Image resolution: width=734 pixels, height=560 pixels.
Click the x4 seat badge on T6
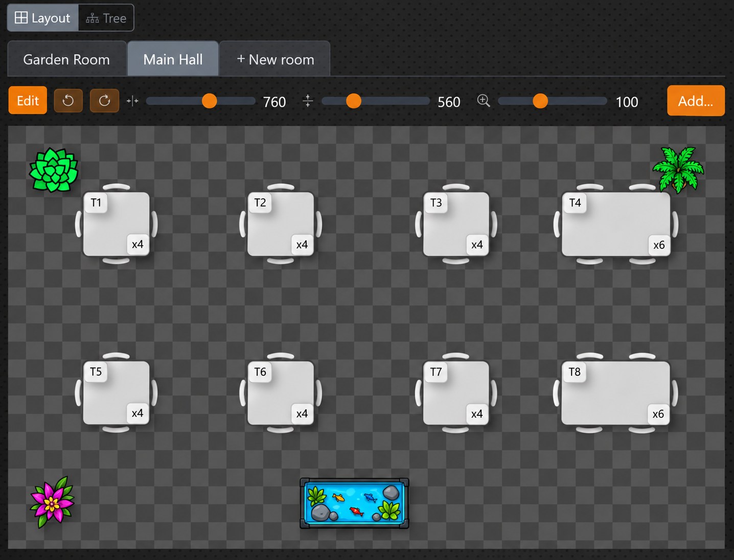click(x=302, y=413)
